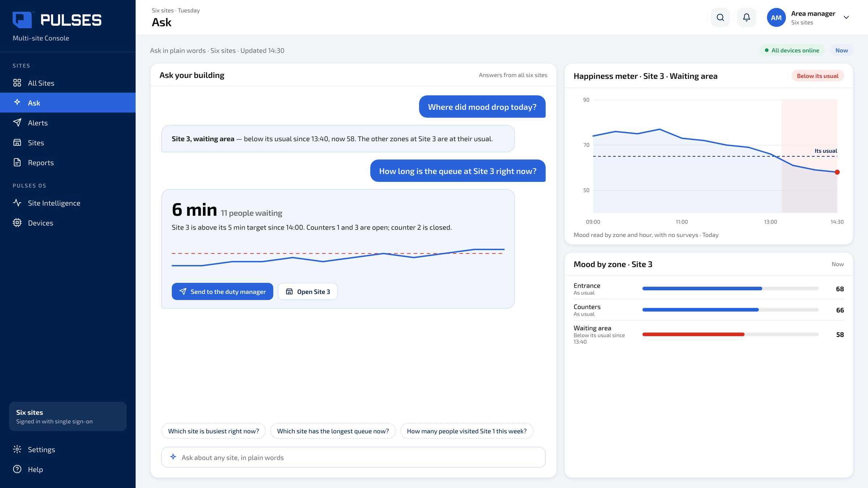Viewport: 868px width, 488px height.
Task: Select the Ask sparkle icon in sidebar
Action: pyautogui.click(x=17, y=102)
